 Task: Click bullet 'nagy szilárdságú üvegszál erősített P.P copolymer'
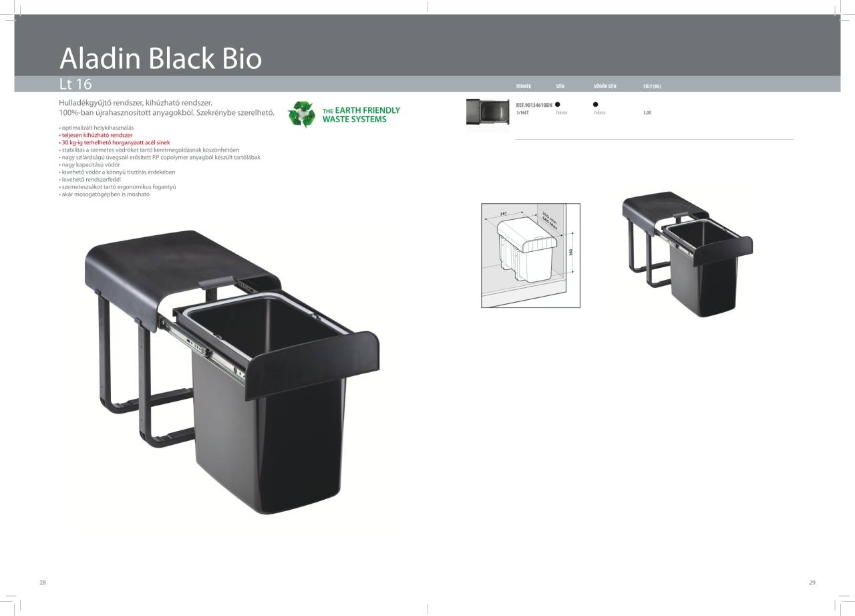click(x=160, y=157)
